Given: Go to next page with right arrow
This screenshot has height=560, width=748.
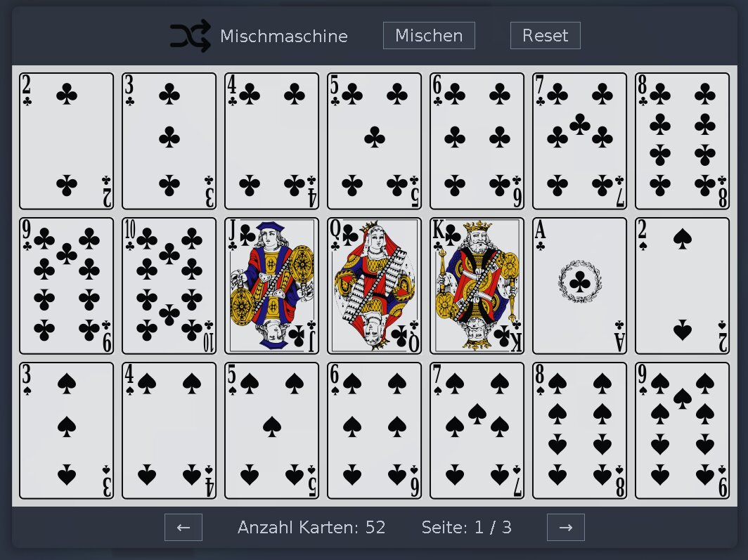Looking at the screenshot, I should click(x=566, y=527).
